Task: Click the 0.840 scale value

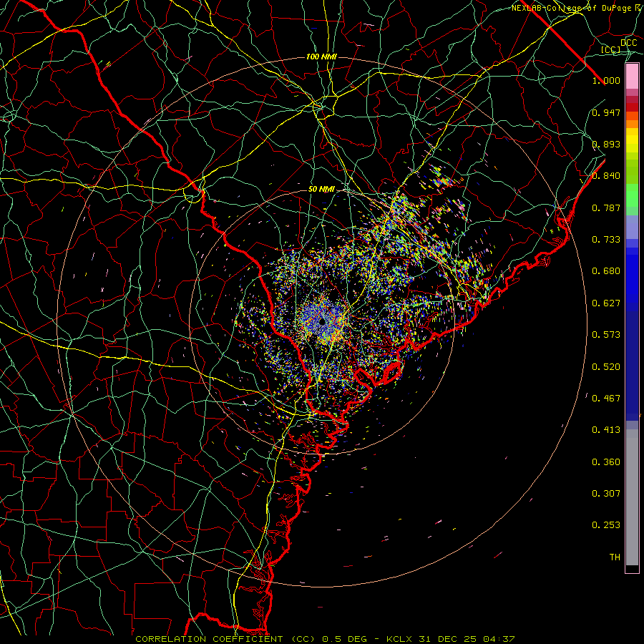Action: [606, 176]
